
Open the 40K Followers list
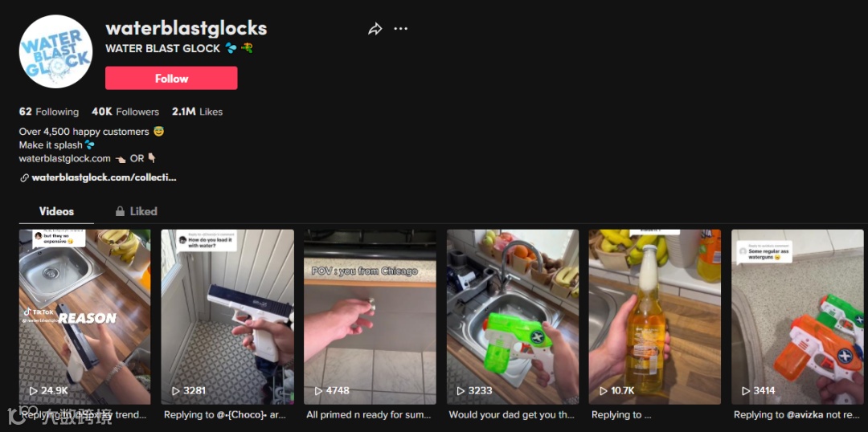(125, 112)
